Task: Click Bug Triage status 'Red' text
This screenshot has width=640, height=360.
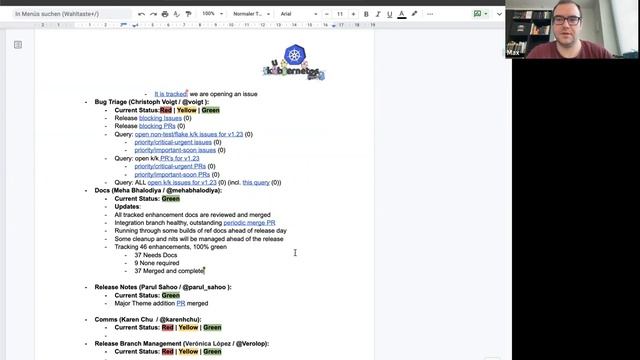Action: point(166,110)
